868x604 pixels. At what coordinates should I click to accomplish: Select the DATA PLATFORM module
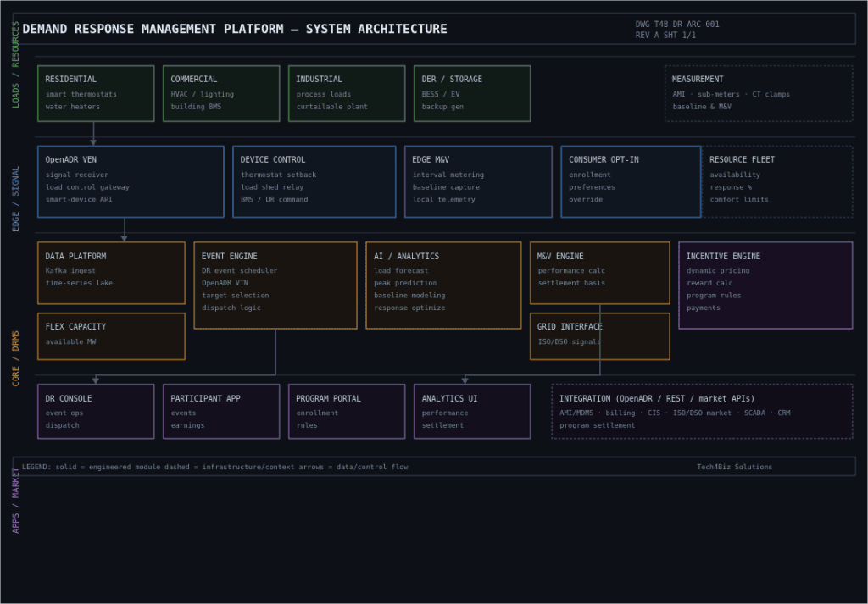(x=111, y=273)
